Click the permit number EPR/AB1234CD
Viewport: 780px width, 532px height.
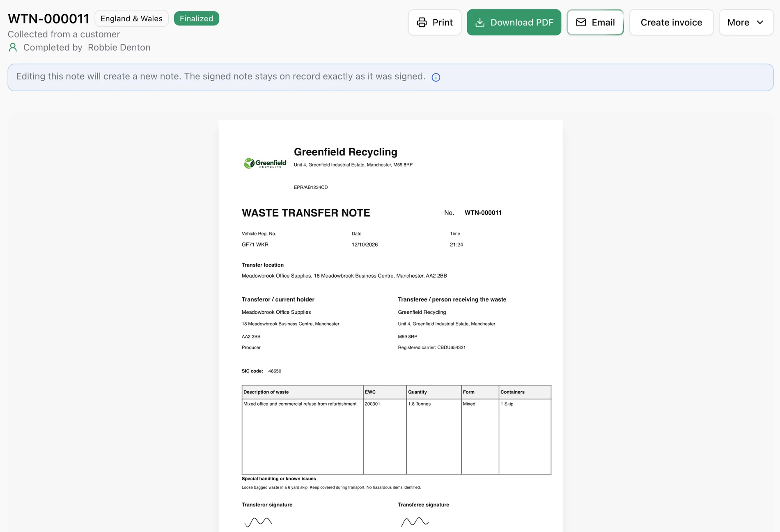point(311,187)
